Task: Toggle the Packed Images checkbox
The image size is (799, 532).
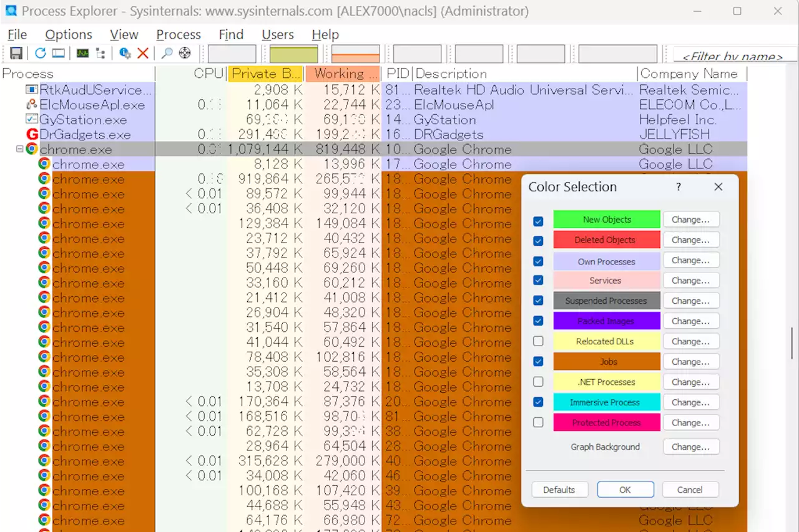Action: (539, 321)
